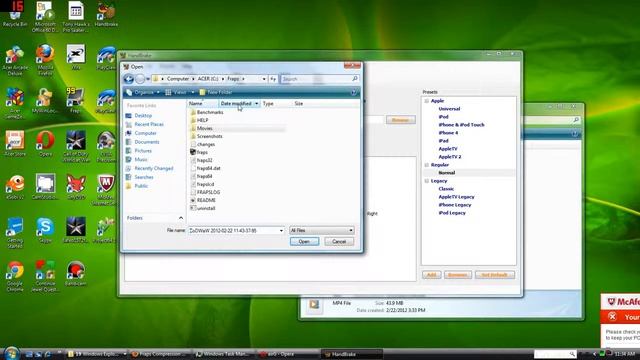Sort files by the Type column
Screen dimensions: 640x360
click(268, 104)
